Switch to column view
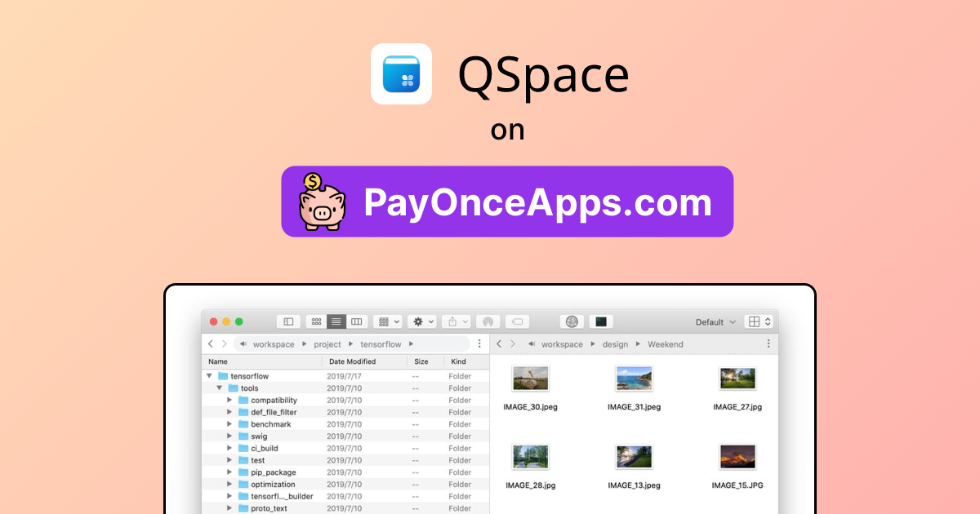The image size is (980, 514). (356, 321)
